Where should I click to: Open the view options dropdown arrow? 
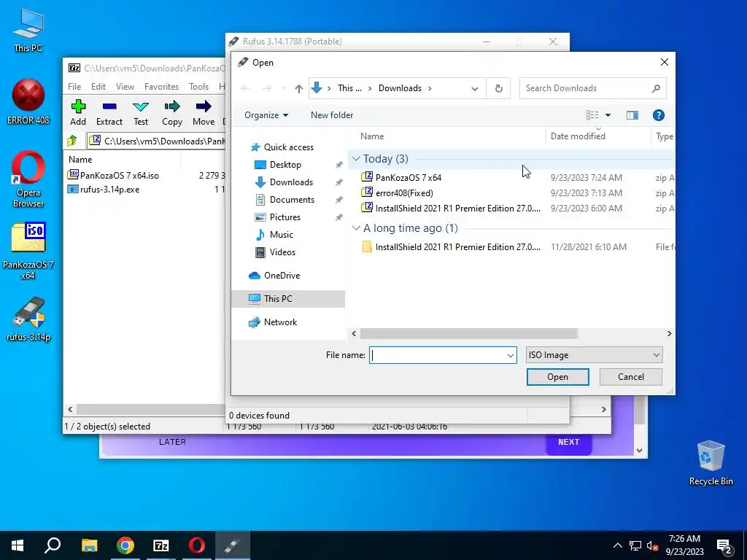point(608,115)
